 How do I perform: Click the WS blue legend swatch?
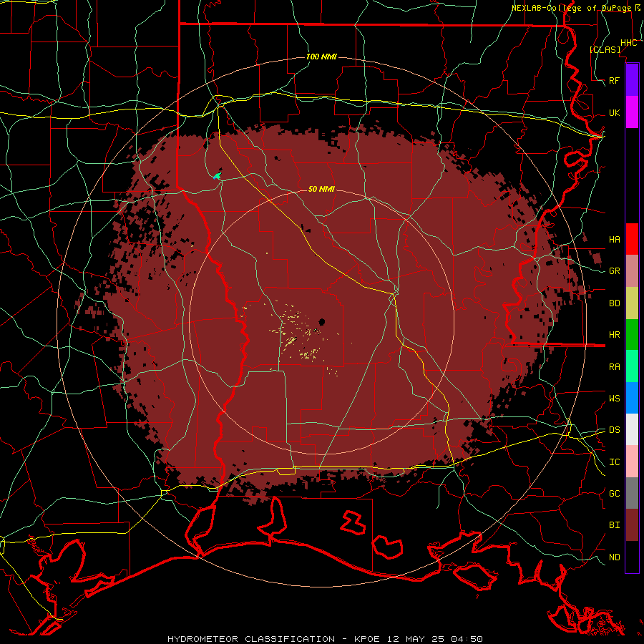click(x=632, y=398)
